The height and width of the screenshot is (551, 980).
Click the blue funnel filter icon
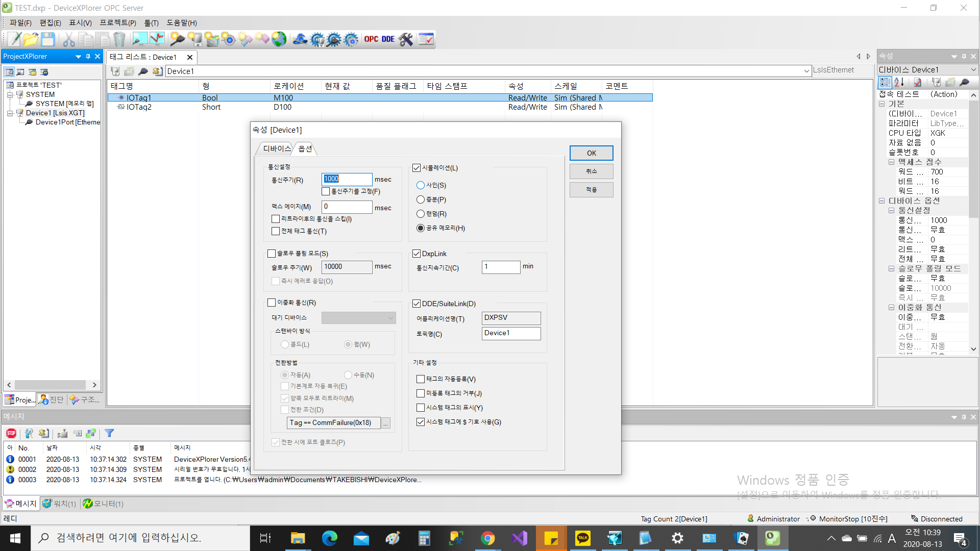(109, 433)
